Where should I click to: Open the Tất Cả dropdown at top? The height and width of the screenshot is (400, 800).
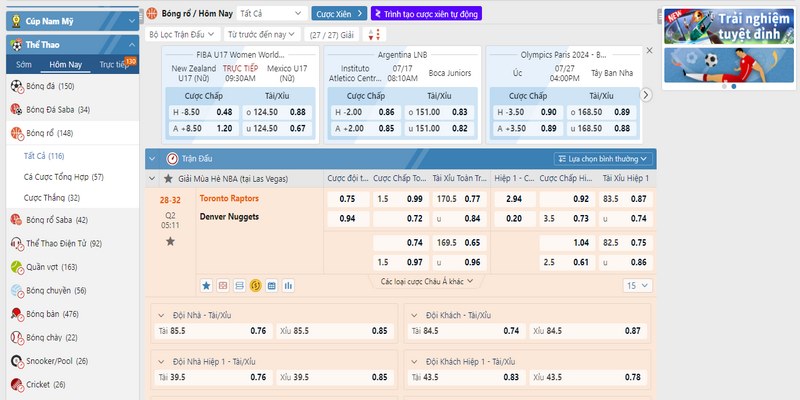coord(272,14)
